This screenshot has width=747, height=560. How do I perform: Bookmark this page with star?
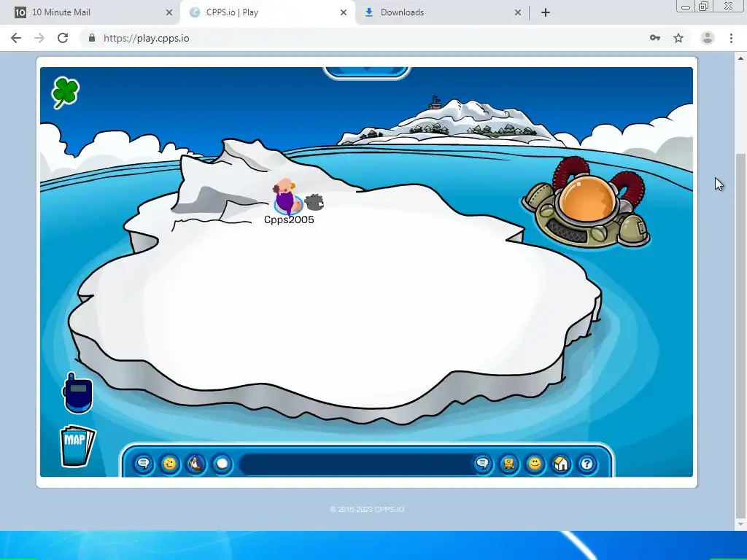(x=678, y=38)
